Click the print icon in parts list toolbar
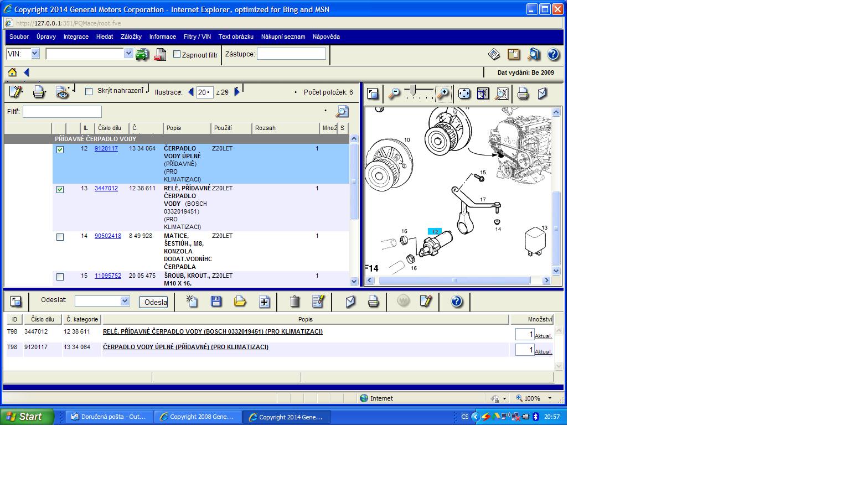 pos(39,92)
